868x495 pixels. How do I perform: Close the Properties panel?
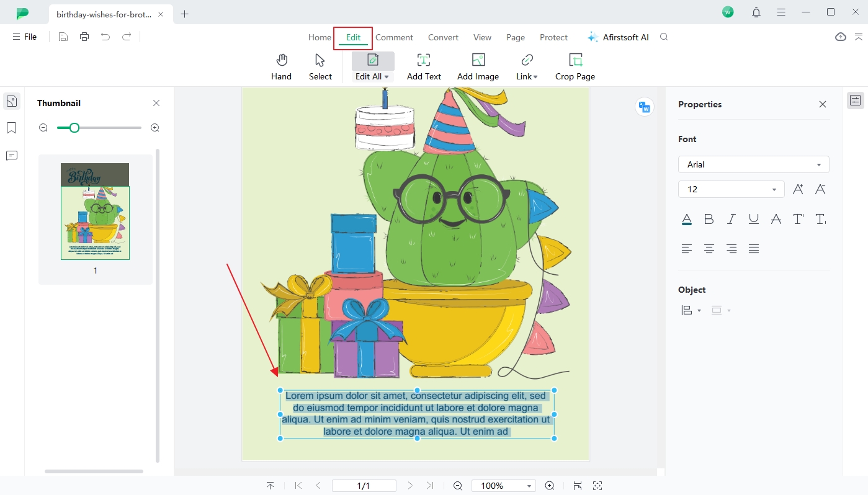tap(823, 104)
